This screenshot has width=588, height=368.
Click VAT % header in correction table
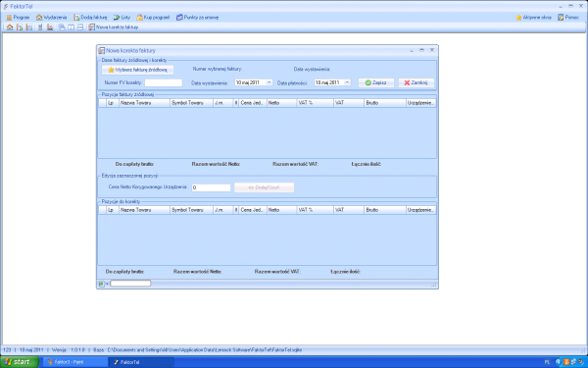pos(315,210)
